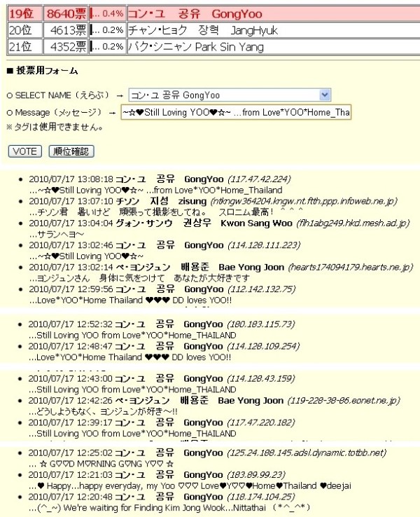Select the 8640票 vote count cell
The width and height of the screenshot is (420, 517).
(x=66, y=13)
